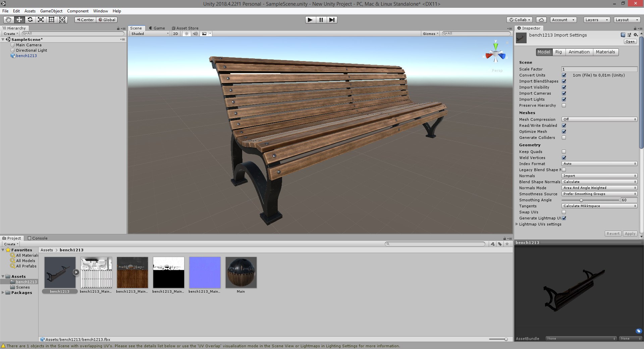Uncheck Read/Write Enabled checkbox
This screenshot has height=349, width=644.
pos(564,126)
